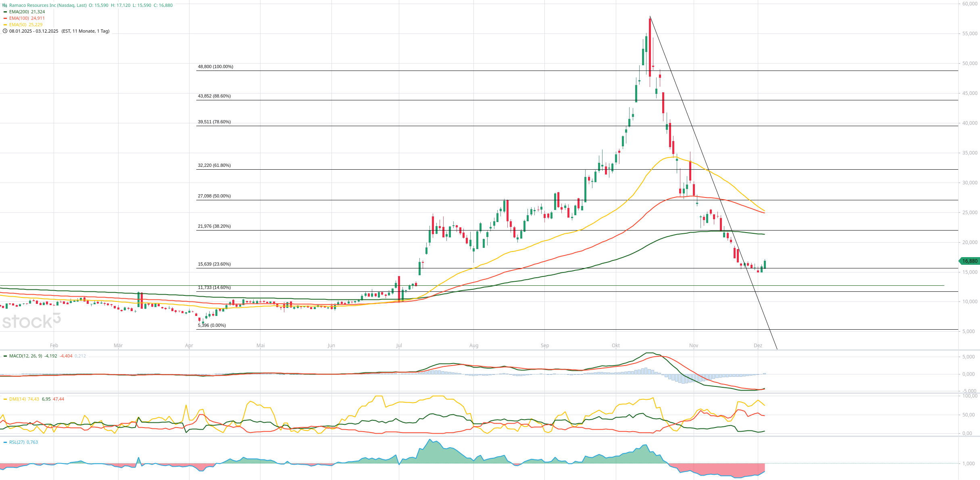Click the RSL(27) indicator label
Viewport: 980px width, 480px height.
point(17,442)
